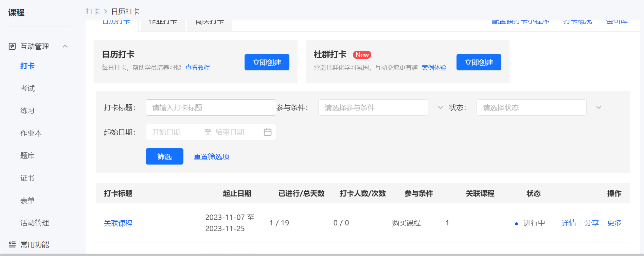Click the 筛选 button
This screenshot has width=644, height=256.
pyautogui.click(x=164, y=156)
